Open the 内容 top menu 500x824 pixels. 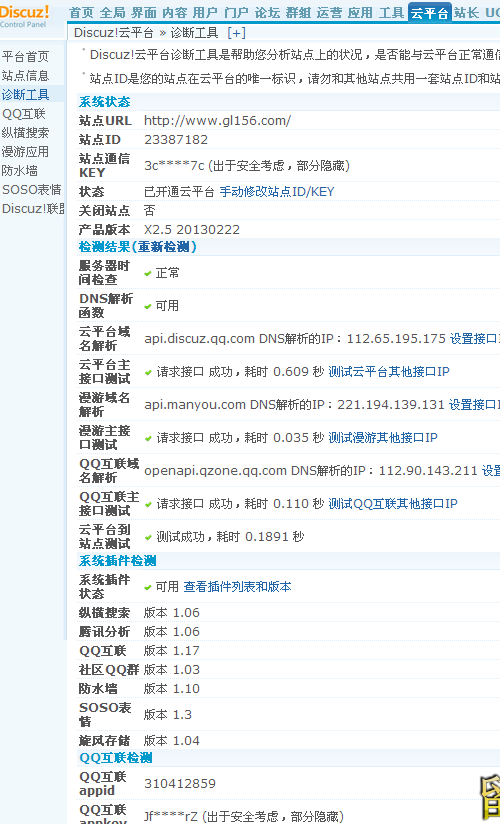point(175,13)
